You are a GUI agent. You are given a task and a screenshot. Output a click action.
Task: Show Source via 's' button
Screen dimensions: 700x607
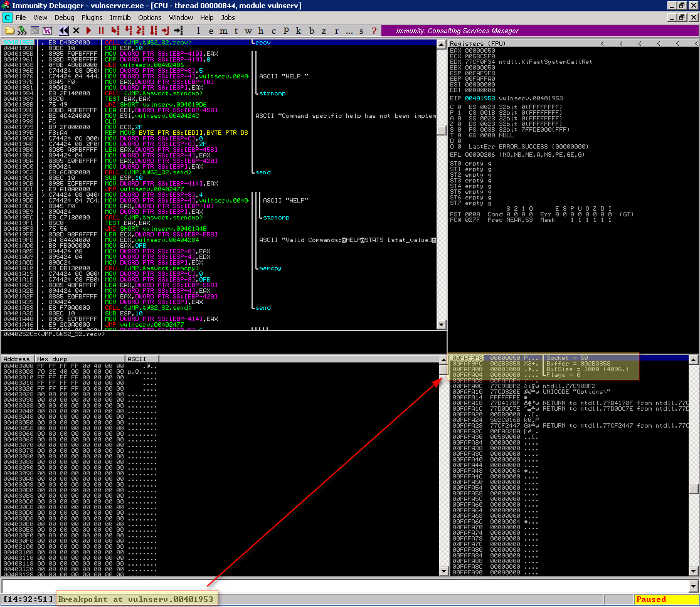362,30
